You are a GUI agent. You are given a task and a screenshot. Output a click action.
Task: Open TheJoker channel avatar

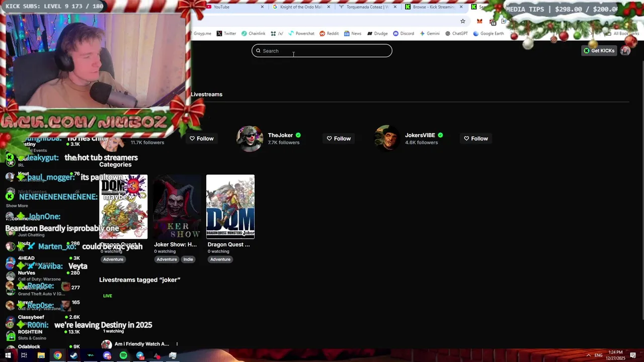(250, 138)
